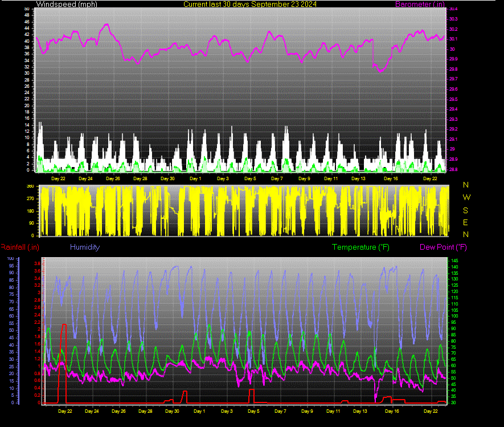This screenshot has width=504, height=427.
Task: Click the Temperature (°F) legend label
Action: (360, 247)
